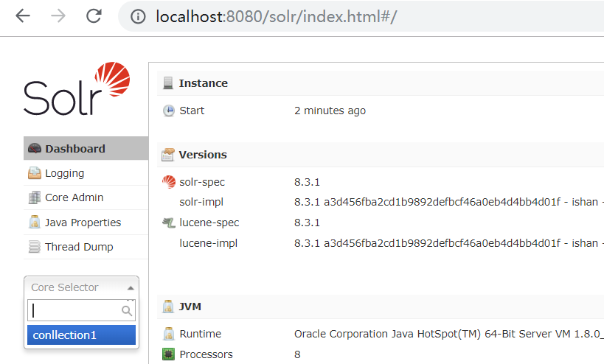Focus the core search text field
Image resolution: width=604 pixels, height=364 pixels.
click(x=74, y=311)
